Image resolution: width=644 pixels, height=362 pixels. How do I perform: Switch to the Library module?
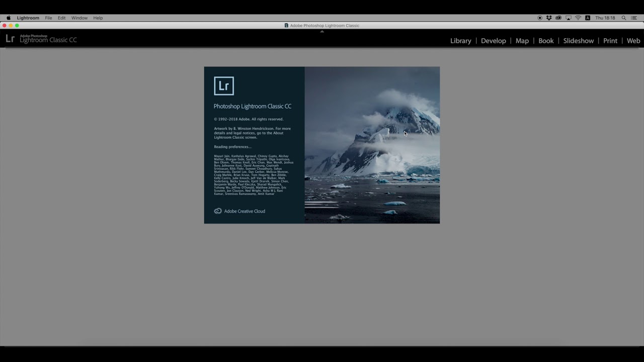pyautogui.click(x=461, y=41)
